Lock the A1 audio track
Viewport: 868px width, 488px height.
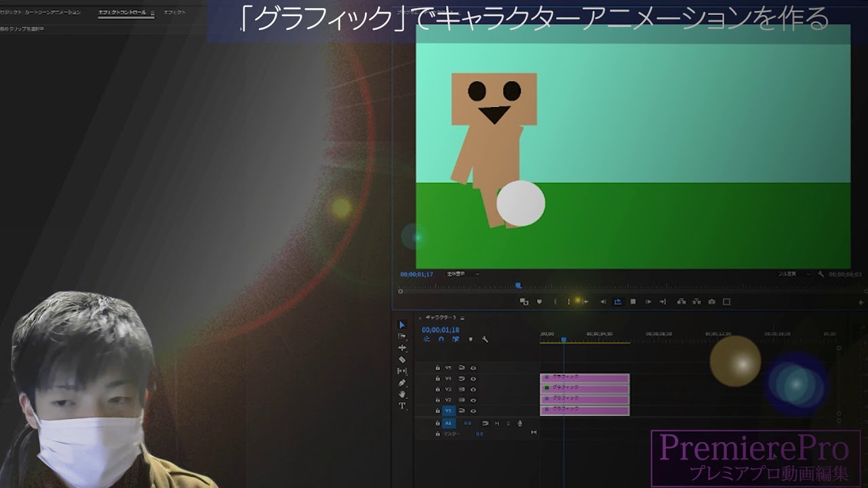(x=437, y=423)
